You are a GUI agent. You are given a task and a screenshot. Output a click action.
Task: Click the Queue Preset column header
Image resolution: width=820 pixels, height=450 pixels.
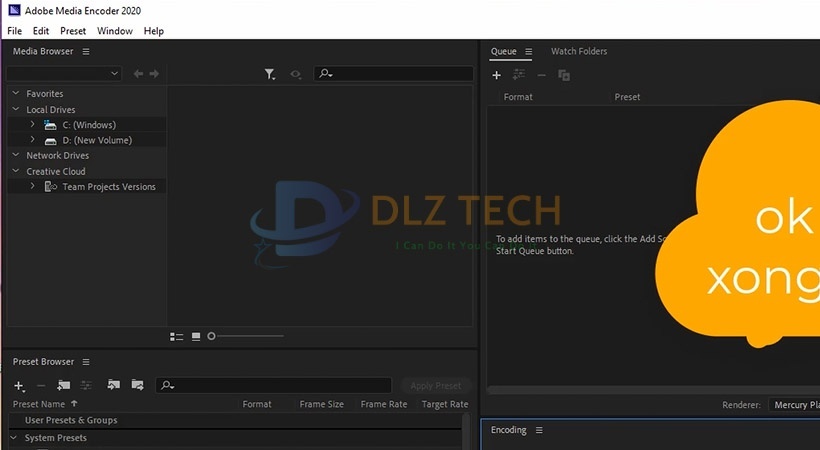[x=627, y=97]
